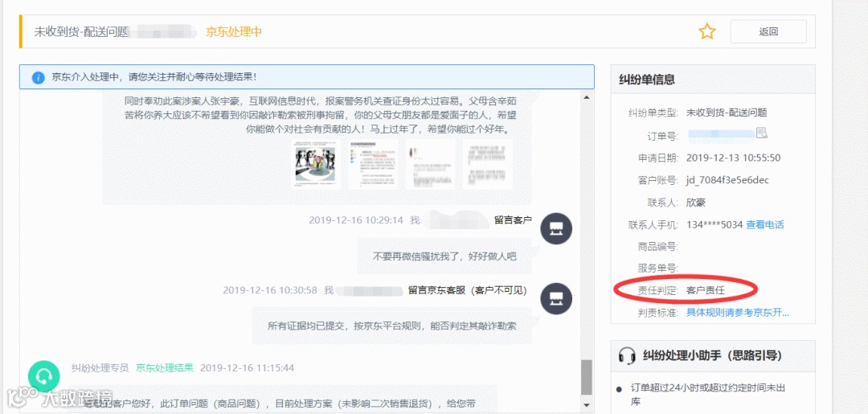Image resolution: width=868 pixels, height=414 pixels.
Task: Open the fourth blurred evidence thumbnail
Action: [x=488, y=164]
